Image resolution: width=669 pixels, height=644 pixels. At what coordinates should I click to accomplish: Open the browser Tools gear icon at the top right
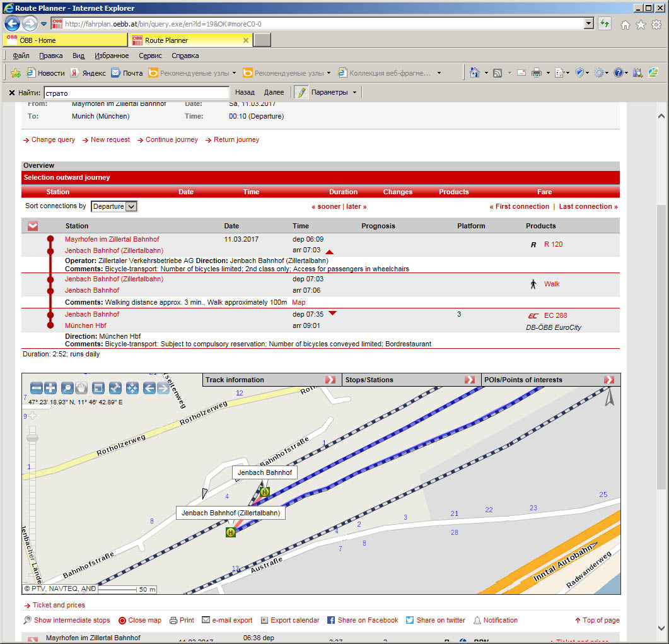[x=656, y=25]
